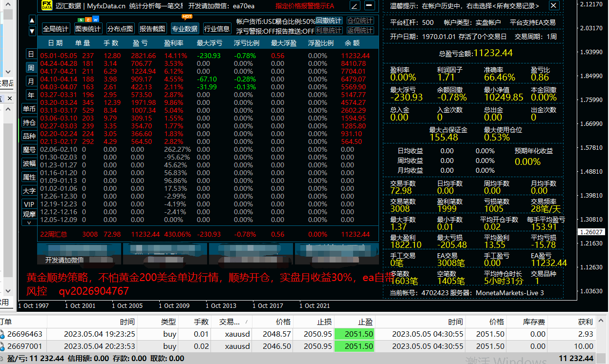
Task: Select the 周 weekly period toggle
Action: (31, 68)
